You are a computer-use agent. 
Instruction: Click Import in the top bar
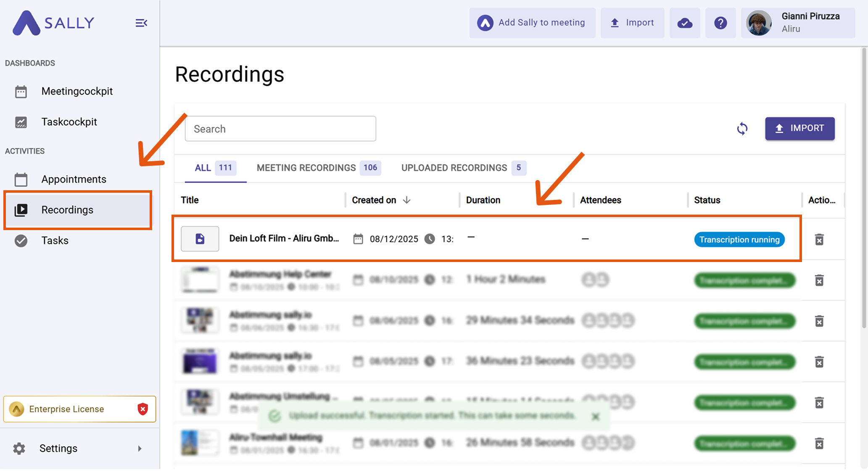pyautogui.click(x=632, y=23)
